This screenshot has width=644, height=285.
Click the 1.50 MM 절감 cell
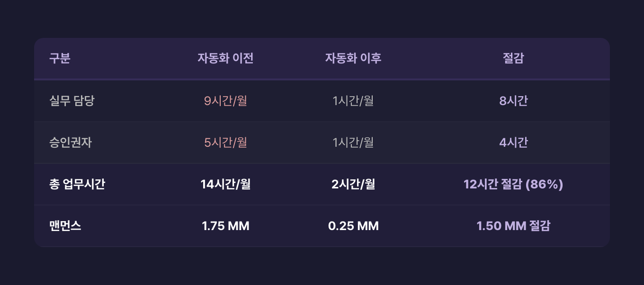pyautogui.click(x=513, y=226)
